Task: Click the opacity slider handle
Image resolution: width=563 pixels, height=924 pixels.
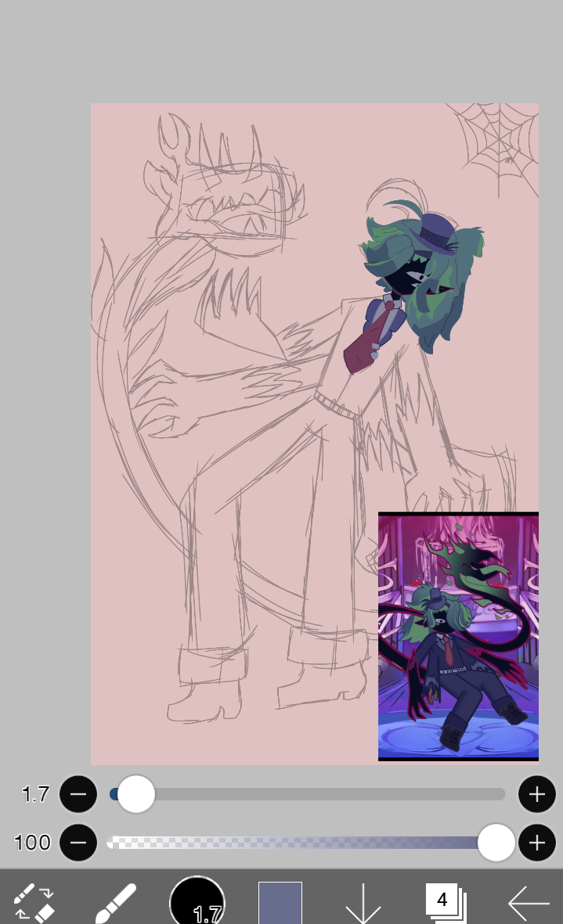Action: pyautogui.click(x=496, y=843)
